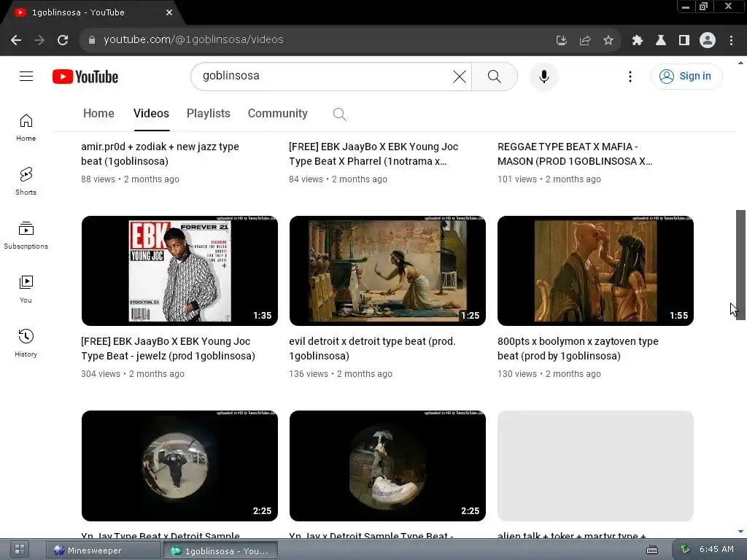Open '800pts x boolymon x zaytoven' title

578,349
